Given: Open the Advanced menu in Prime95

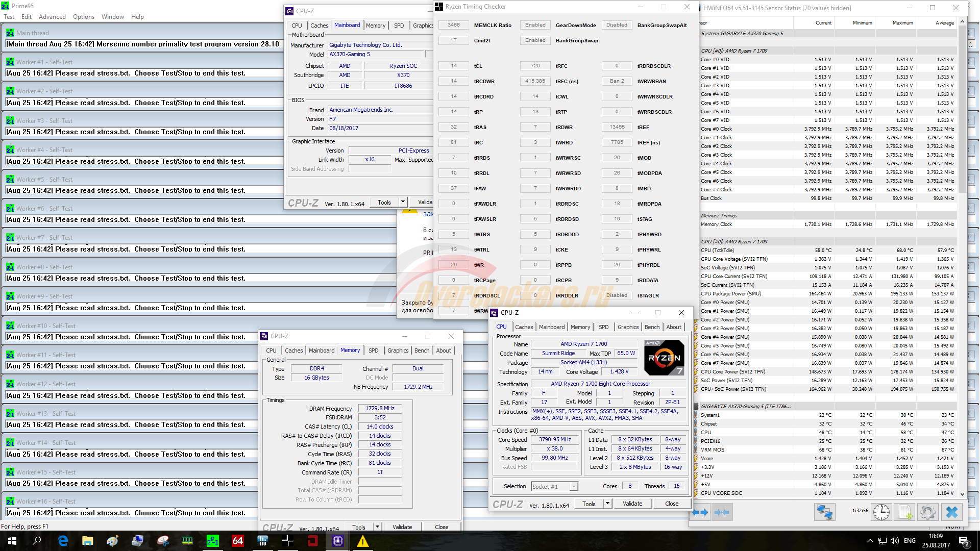Looking at the screenshot, I should tap(52, 17).
